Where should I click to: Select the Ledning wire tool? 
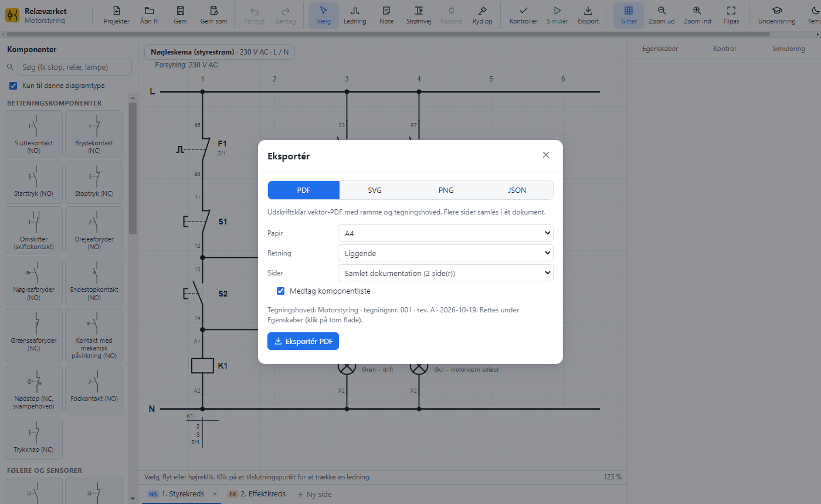[x=355, y=15]
